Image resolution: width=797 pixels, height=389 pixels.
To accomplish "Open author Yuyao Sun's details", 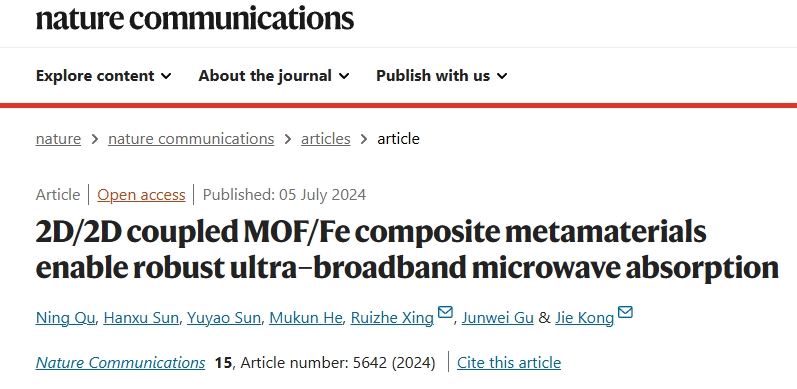I will [224, 318].
